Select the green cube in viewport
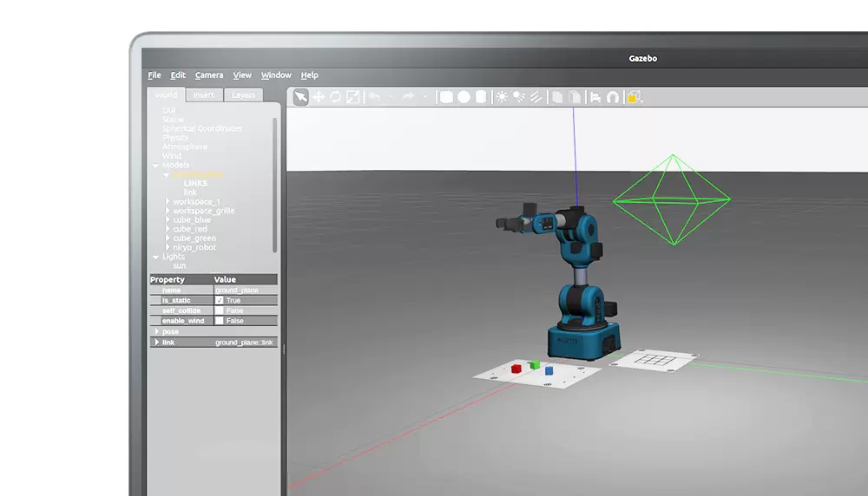Screen dimensions: 868x496 point(534,365)
